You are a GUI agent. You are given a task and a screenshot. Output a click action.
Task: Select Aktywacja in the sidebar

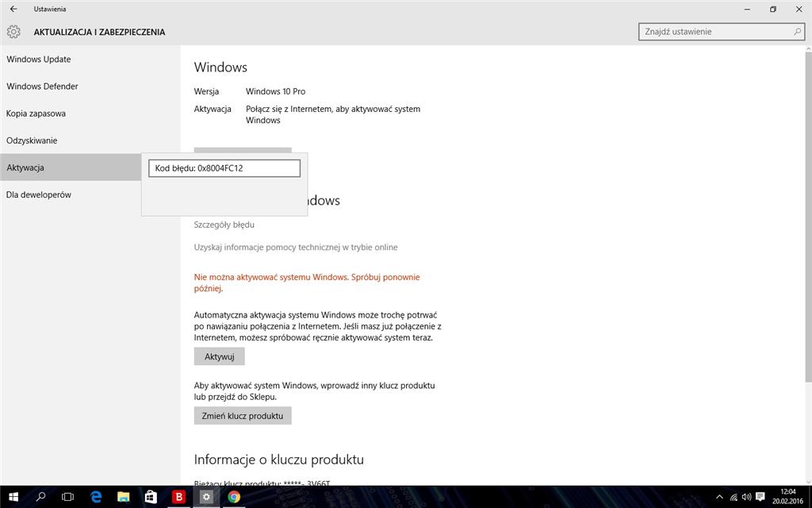[71, 167]
